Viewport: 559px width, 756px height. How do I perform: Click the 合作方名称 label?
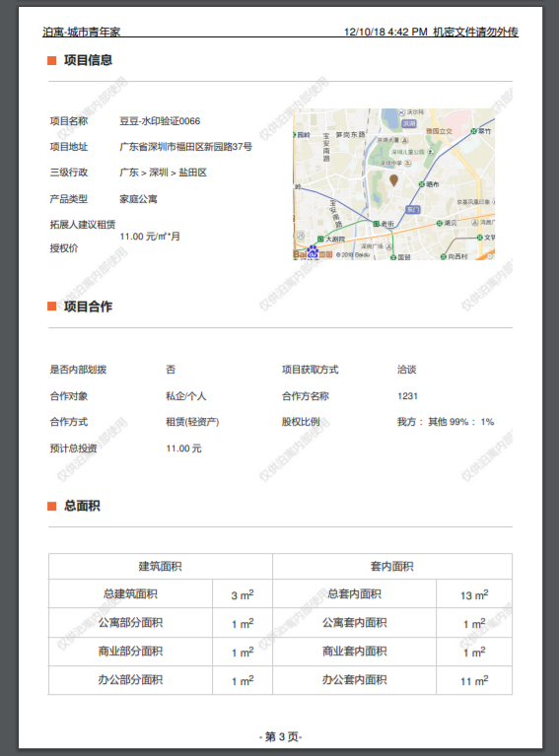[306, 396]
